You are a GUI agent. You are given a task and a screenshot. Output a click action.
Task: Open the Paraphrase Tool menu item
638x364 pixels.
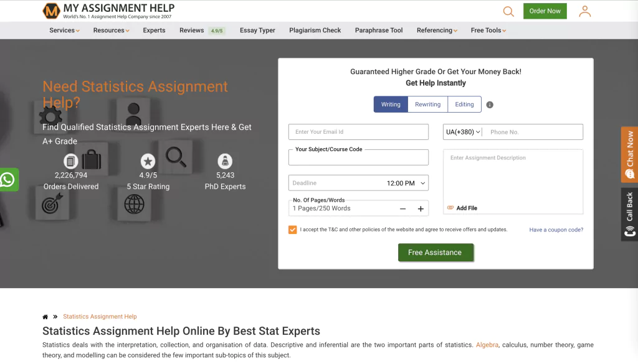379,30
